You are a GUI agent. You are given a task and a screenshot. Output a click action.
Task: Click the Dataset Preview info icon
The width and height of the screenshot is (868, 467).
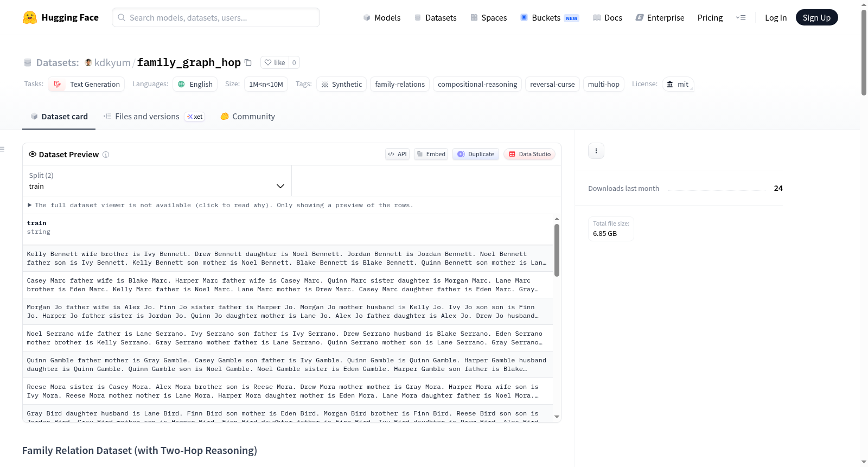pos(106,155)
